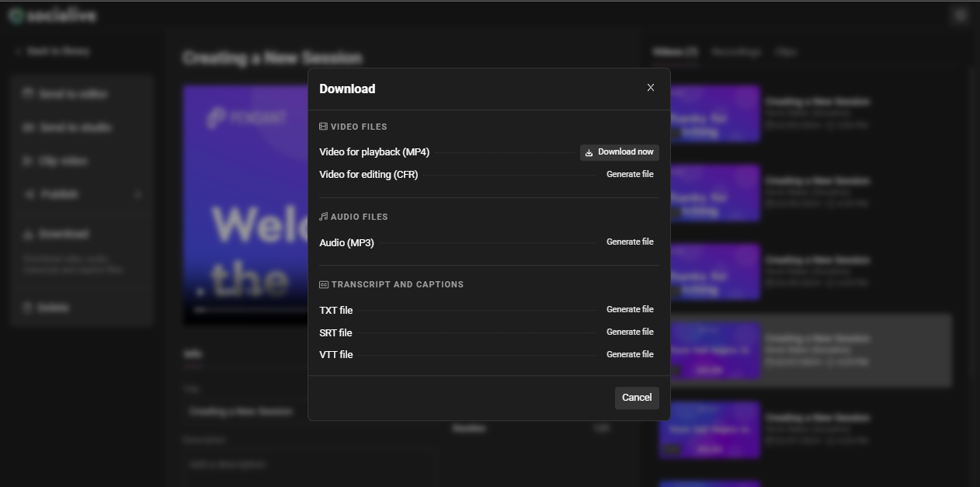Image resolution: width=980 pixels, height=487 pixels.
Task: Switch to the Clips tab in the background
Action: click(x=786, y=52)
